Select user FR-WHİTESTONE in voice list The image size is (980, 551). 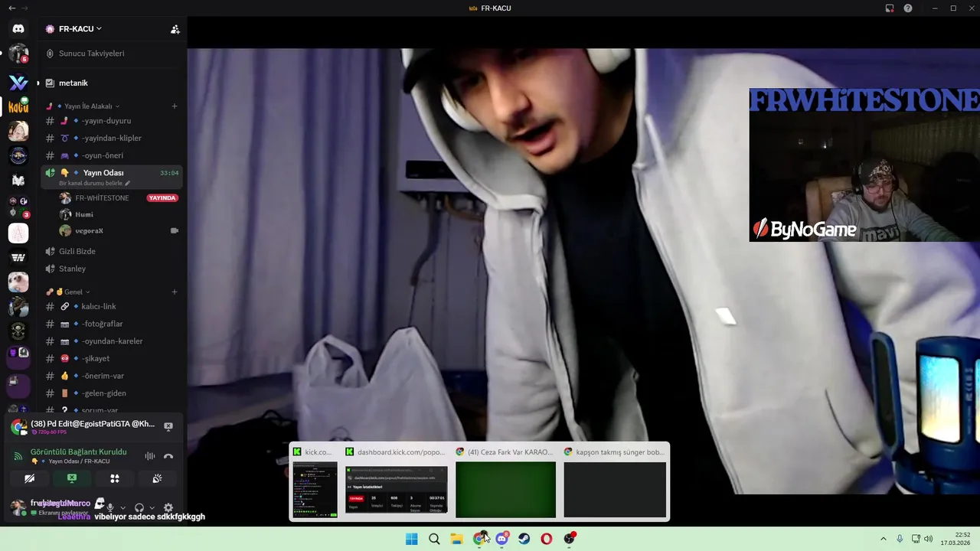click(119, 198)
